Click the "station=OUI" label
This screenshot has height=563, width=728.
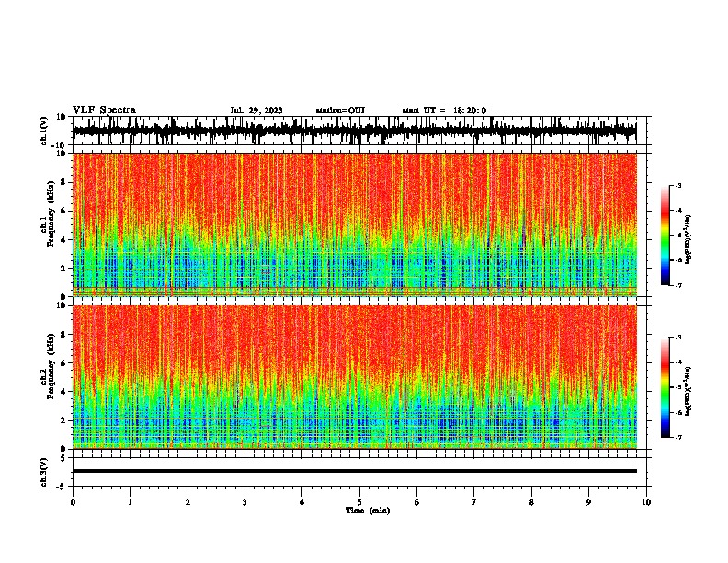pos(340,110)
